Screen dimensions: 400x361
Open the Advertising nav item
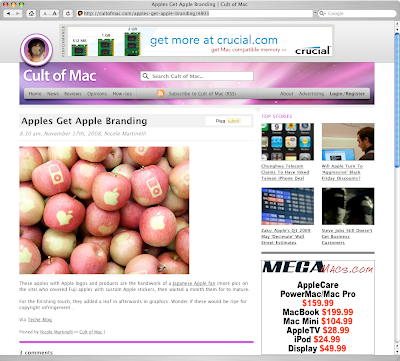[311, 94]
